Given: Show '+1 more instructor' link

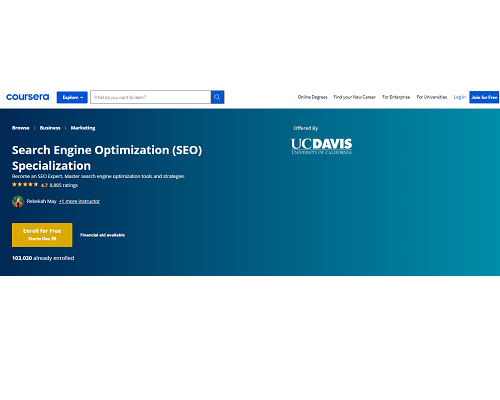Looking at the screenshot, I should coord(79,201).
